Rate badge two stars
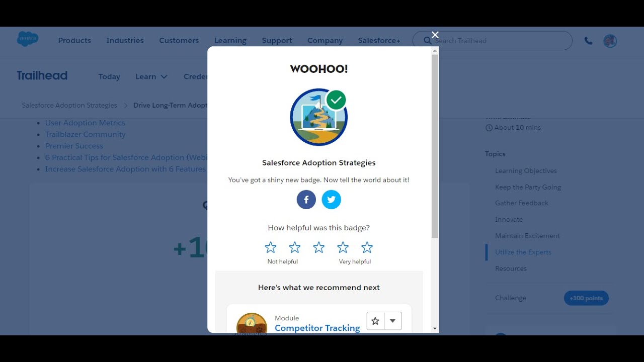The height and width of the screenshot is (362, 644). coord(295,247)
